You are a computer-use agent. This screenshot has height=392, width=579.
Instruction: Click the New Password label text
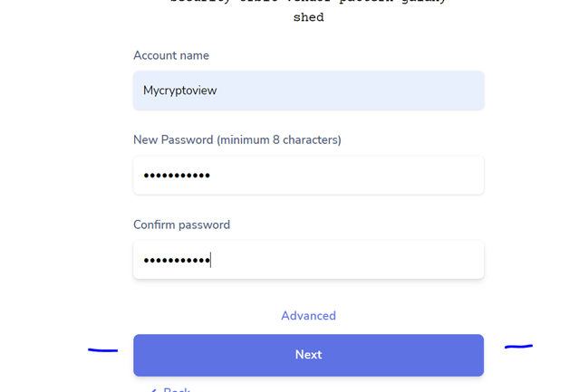pyautogui.click(x=173, y=139)
